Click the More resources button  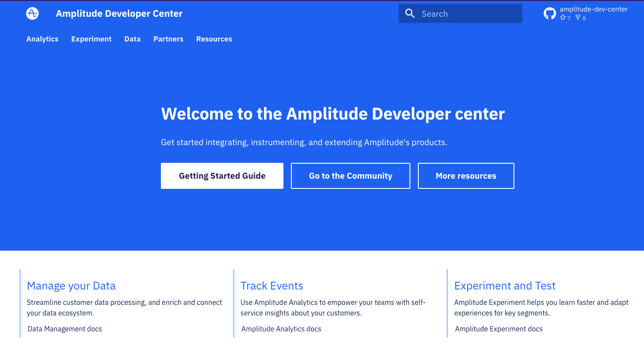[x=466, y=176]
